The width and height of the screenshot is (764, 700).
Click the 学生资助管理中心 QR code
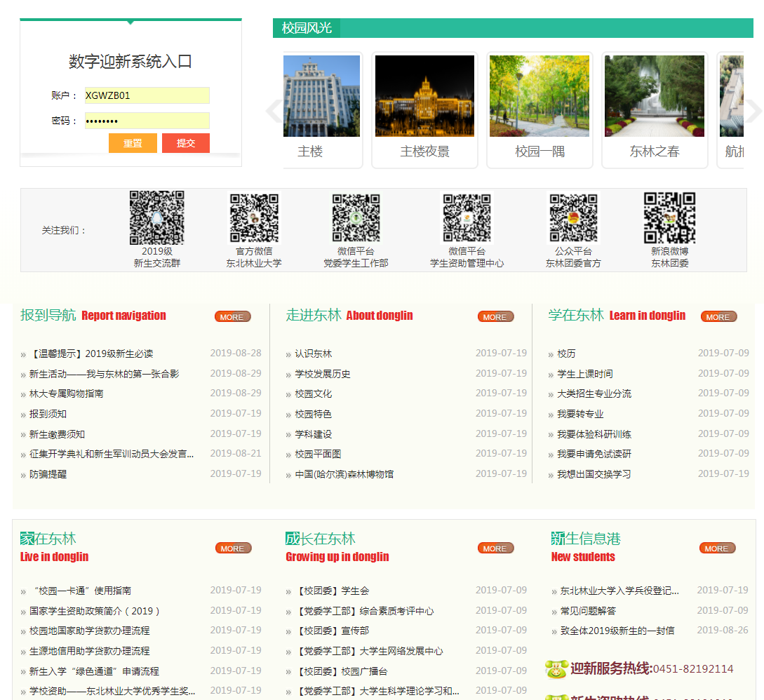click(x=467, y=217)
